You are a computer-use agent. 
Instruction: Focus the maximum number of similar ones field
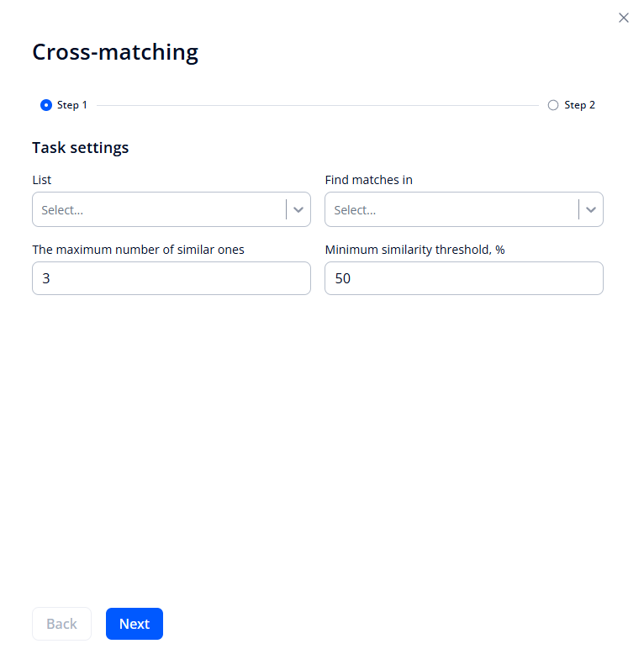pos(171,278)
